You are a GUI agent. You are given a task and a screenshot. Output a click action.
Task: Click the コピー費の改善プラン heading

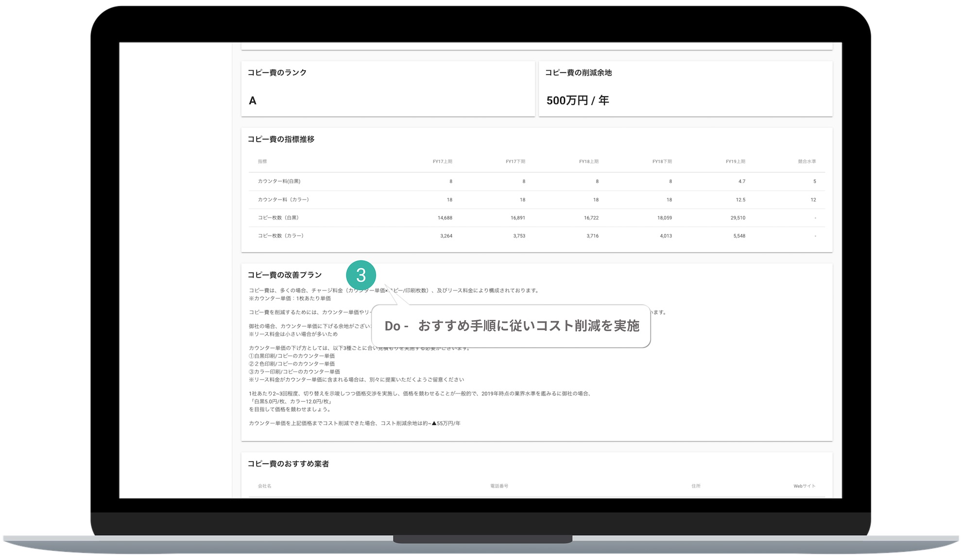[x=285, y=275]
